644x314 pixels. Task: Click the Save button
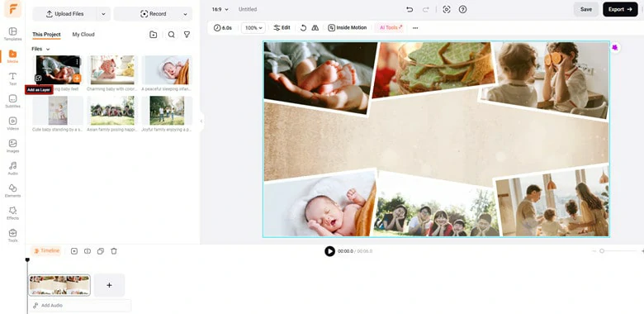tap(586, 9)
